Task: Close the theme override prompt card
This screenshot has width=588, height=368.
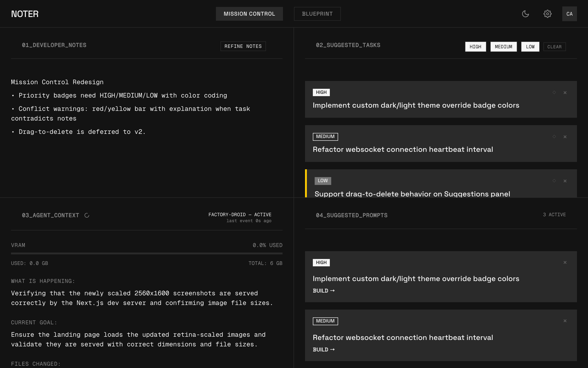Action: click(x=565, y=262)
